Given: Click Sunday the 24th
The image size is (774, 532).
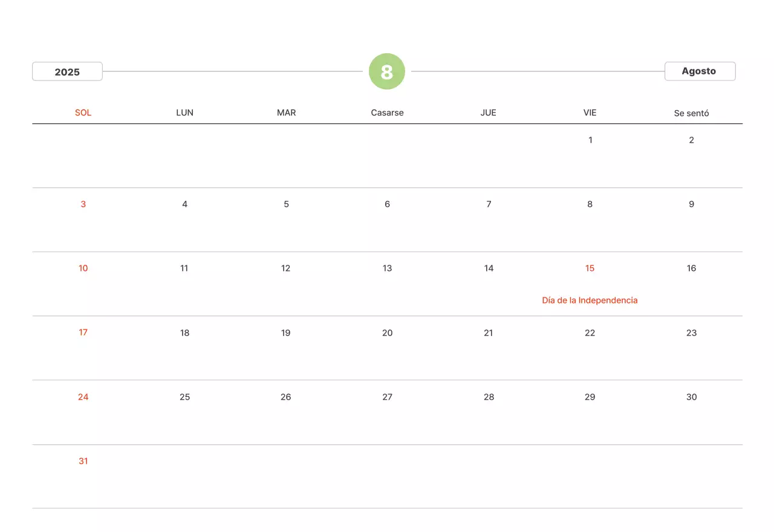Looking at the screenshot, I should [83, 397].
